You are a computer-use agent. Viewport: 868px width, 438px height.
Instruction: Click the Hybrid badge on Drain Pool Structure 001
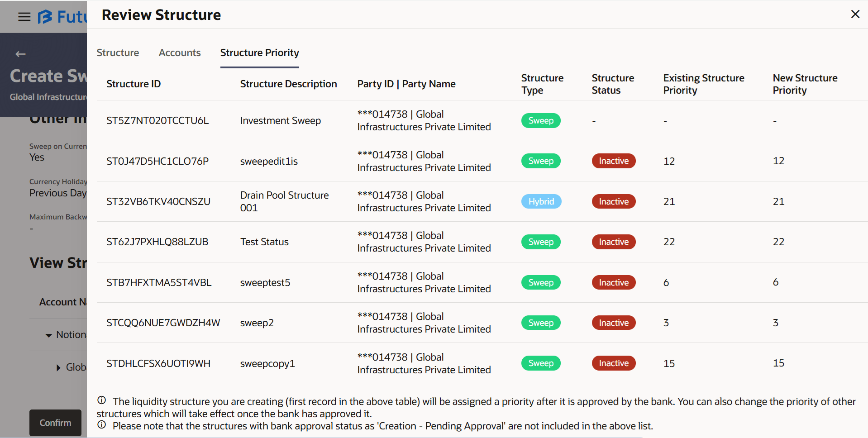click(x=541, y=201)
